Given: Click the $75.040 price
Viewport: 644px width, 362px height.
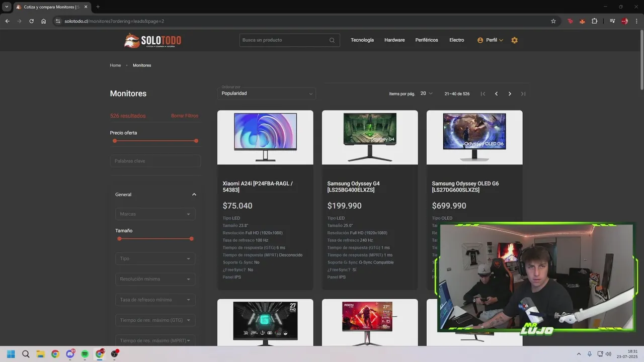Looking at the screenshot, I should pyautogui.click(x=237, y=206).
